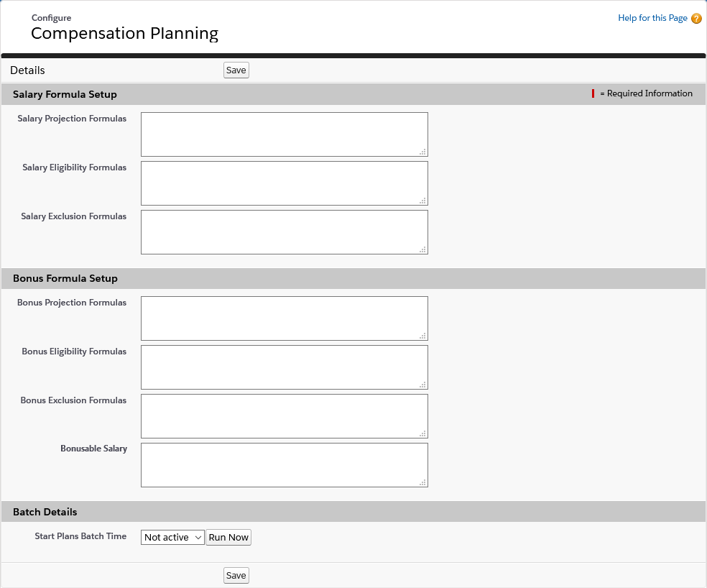Viewport: 707px width, 588px height.
Task: Open the Start Plans Batch Time dropdown
Action: click(x=173, y=537)
